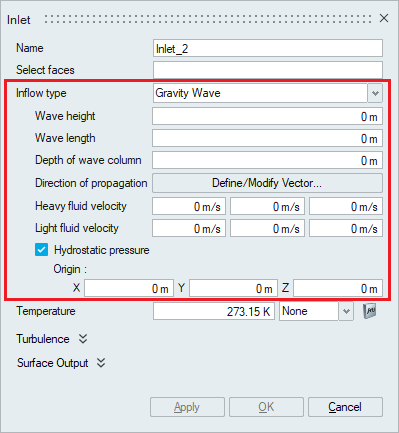399x433 pixels.
Task: Click the Apply button
Action: tap(187, 407)
